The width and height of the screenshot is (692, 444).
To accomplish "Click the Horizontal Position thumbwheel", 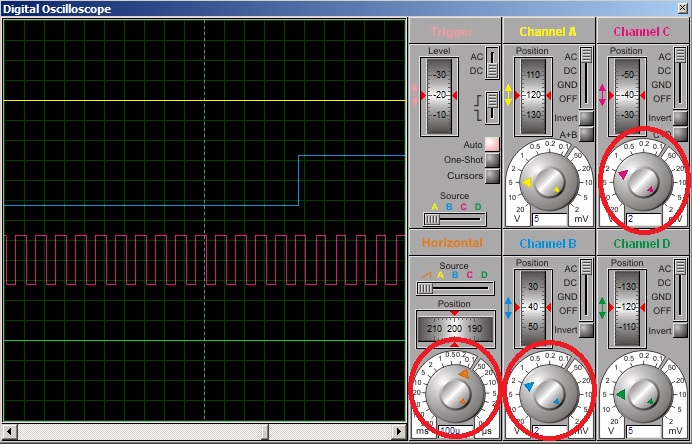I will 455,329.
